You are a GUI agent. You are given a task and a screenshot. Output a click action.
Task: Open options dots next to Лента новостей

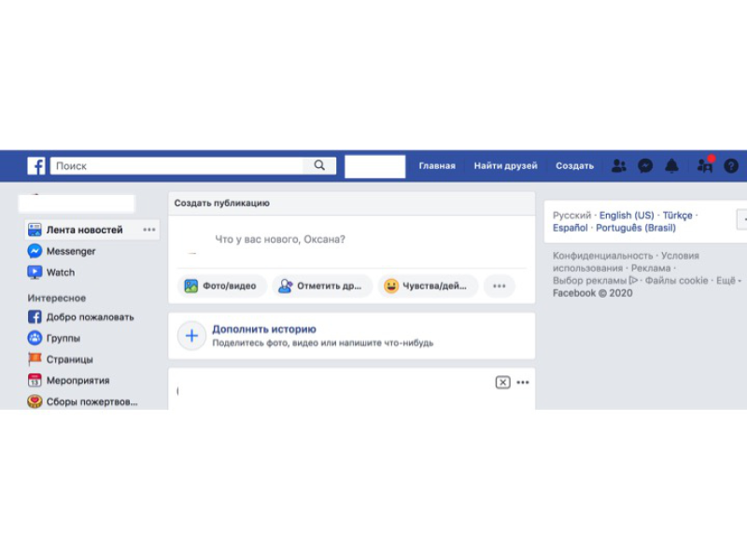pyautogui.click(x=149, y=230)
